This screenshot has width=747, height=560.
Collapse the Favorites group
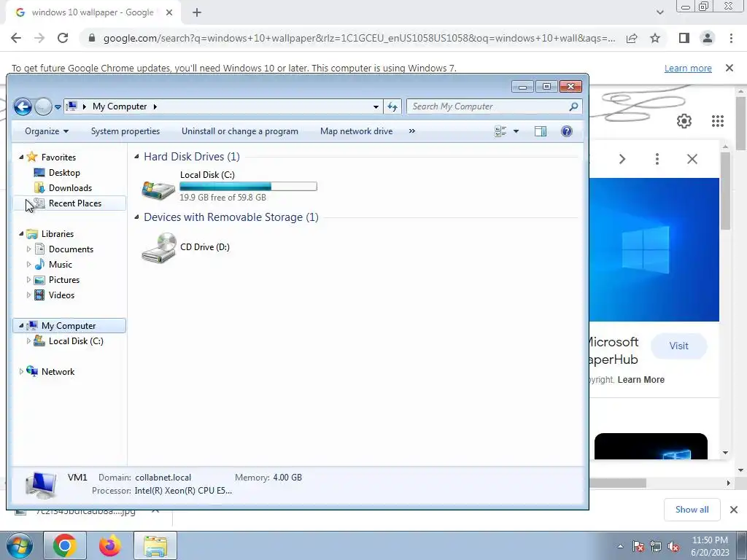21,157
